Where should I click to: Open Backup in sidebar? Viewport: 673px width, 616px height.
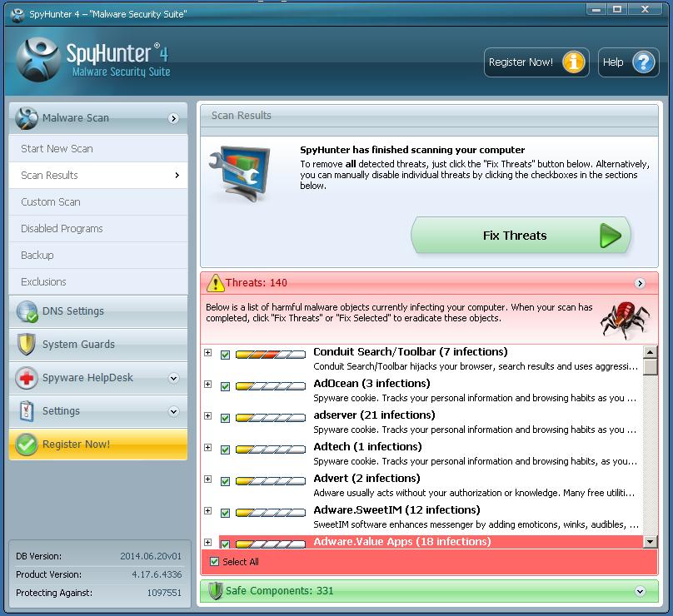[98, 256]
